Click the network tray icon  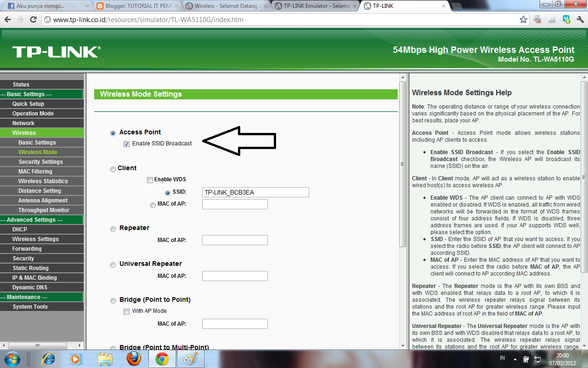(x=537, y=359)
